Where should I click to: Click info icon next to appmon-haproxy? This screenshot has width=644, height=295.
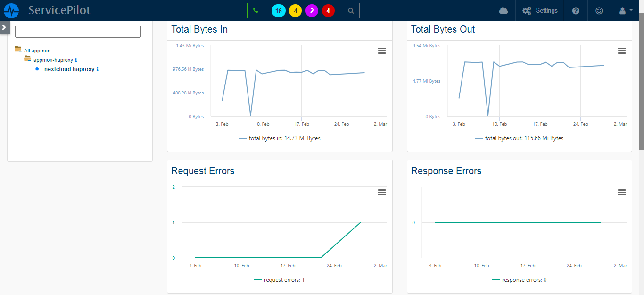click(x=76, y=60)
